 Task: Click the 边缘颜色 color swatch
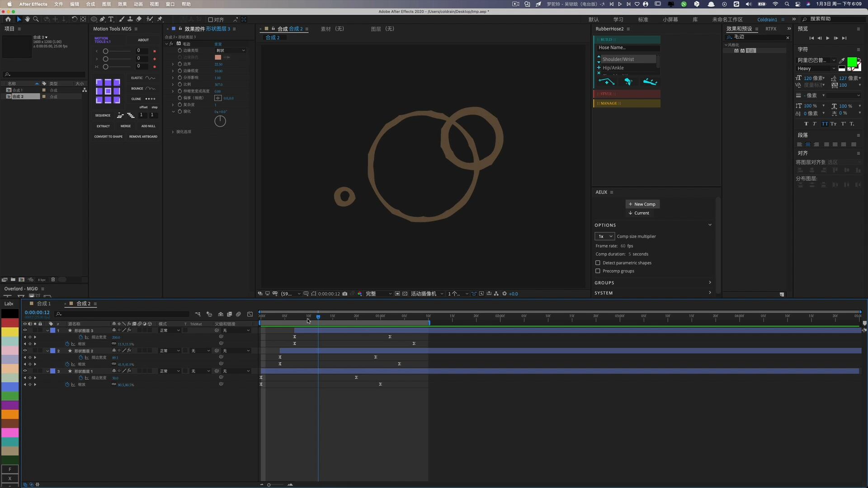(x=218, y=57)
